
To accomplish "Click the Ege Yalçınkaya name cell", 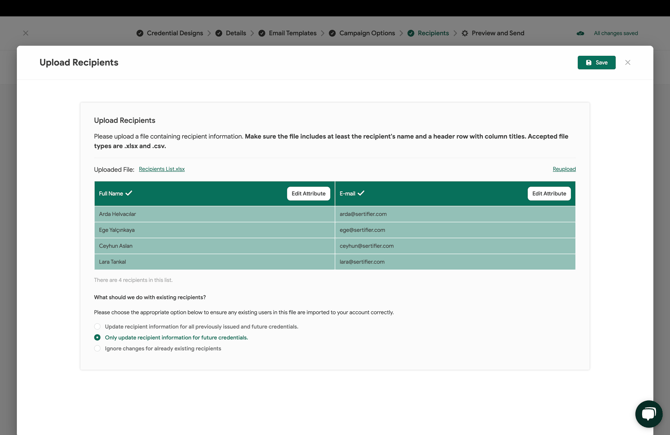I will tap(215, 230).
